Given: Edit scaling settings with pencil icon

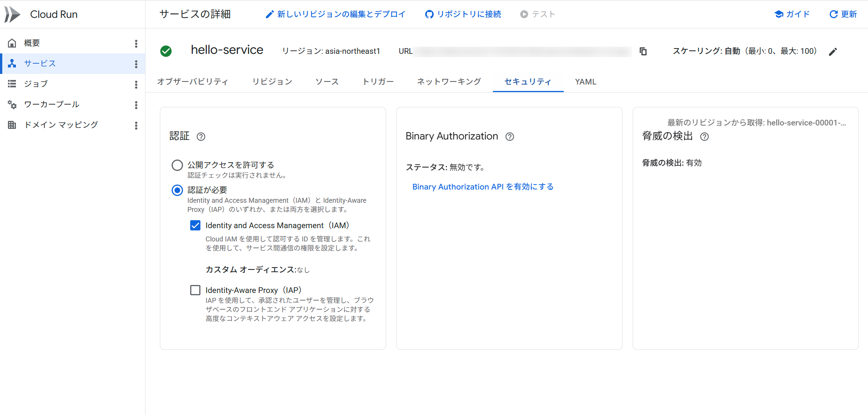Looking at the screenshot, I should tap(833, 52).
